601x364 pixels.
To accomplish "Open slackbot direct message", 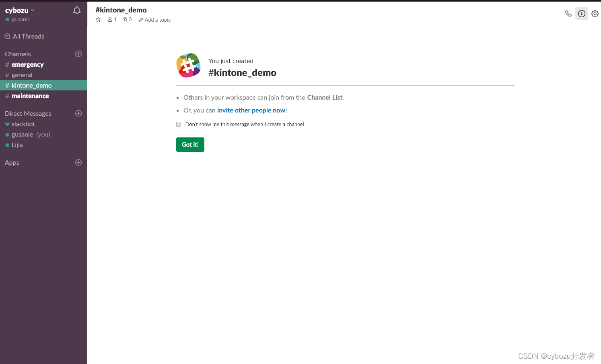I will 43,124.
